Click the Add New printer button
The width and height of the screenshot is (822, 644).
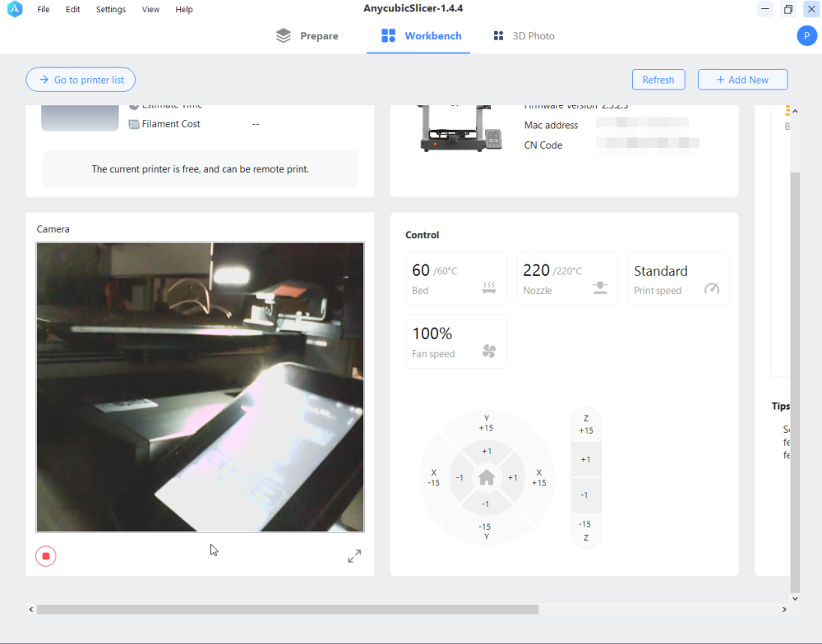742,80
